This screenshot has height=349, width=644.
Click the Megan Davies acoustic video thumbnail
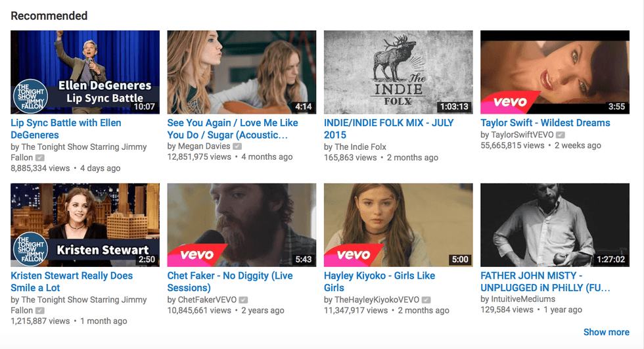coord(241,72)
